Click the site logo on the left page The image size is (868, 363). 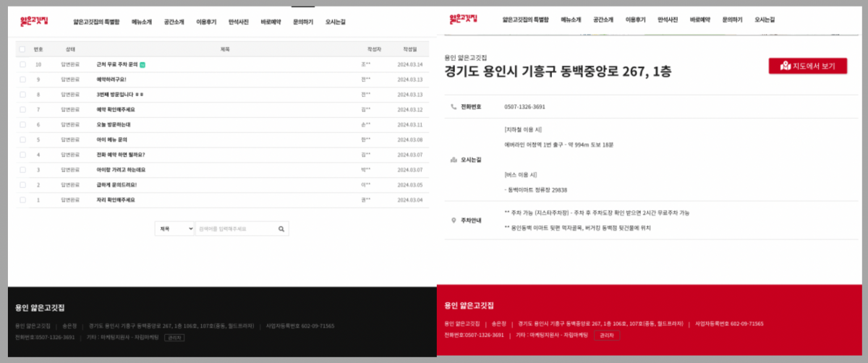tap(34, 22)
